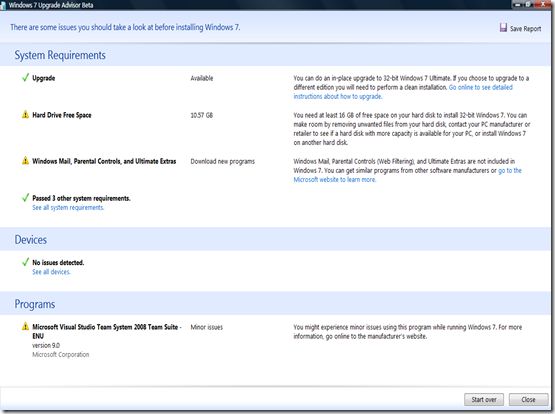Click the 'You need at least 16 GB' description

tap(412, 129)
